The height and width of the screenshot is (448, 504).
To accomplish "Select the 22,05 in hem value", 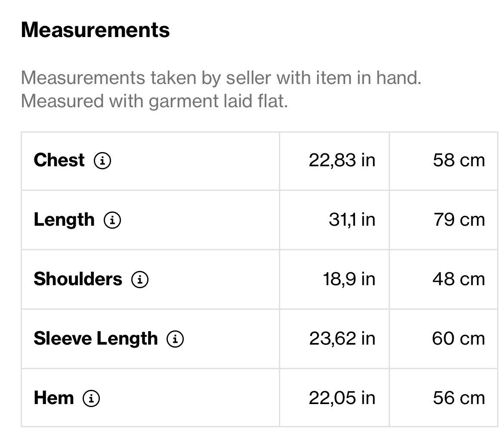I will point(342,398).
